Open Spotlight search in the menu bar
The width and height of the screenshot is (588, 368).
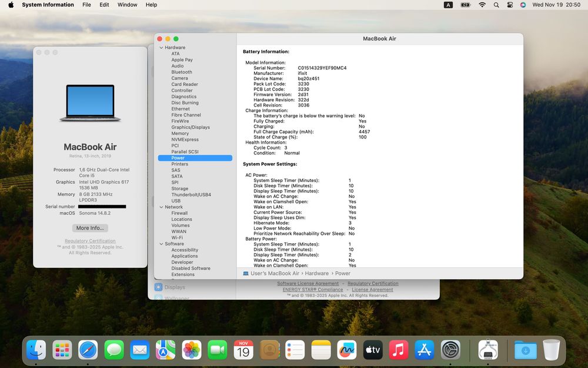(496, 5)
